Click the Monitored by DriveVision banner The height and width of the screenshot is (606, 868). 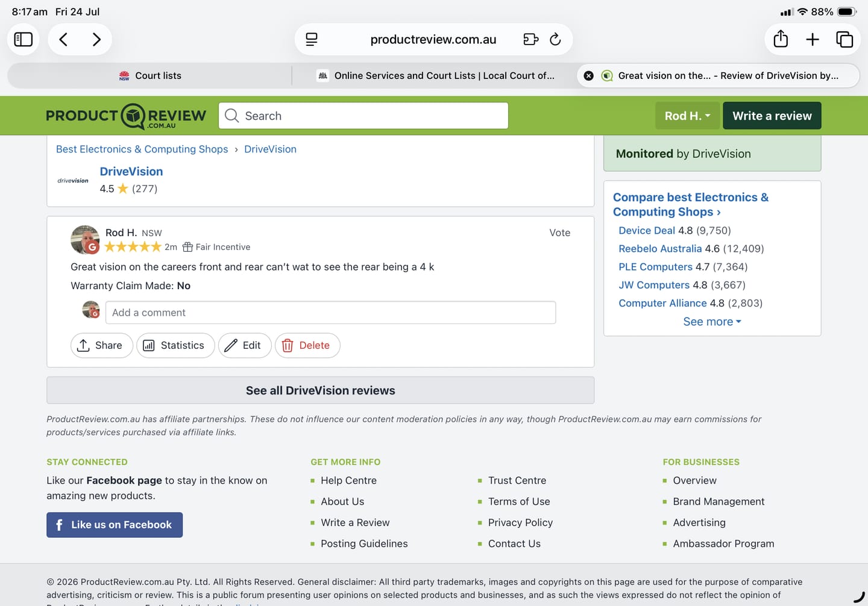point(712,154)
